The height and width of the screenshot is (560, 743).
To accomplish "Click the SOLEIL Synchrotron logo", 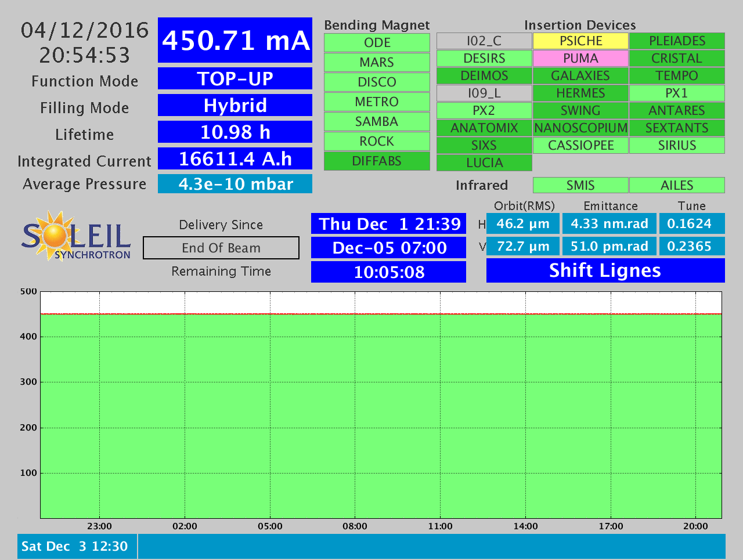I will coord(76,236).
